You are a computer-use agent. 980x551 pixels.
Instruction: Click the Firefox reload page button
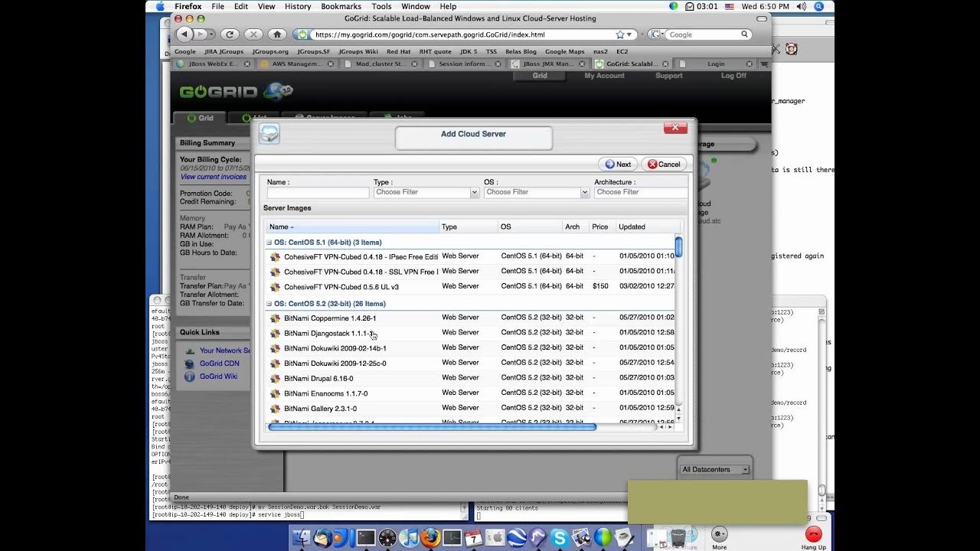pos(229,34)
